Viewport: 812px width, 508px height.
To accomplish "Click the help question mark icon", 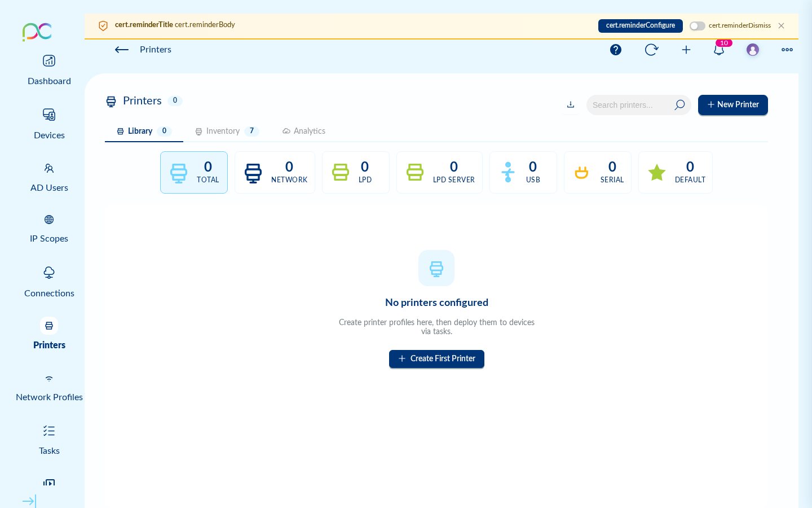I will pos(616,50).
